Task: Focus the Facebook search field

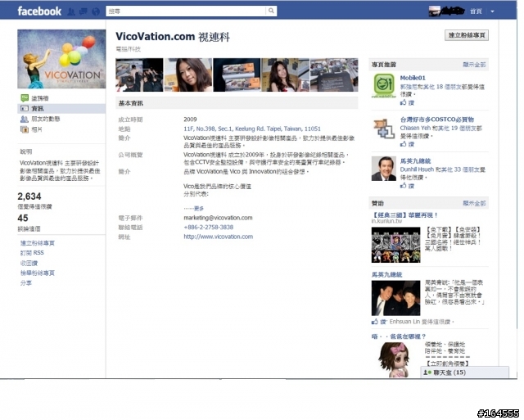Action: [186, 11]
